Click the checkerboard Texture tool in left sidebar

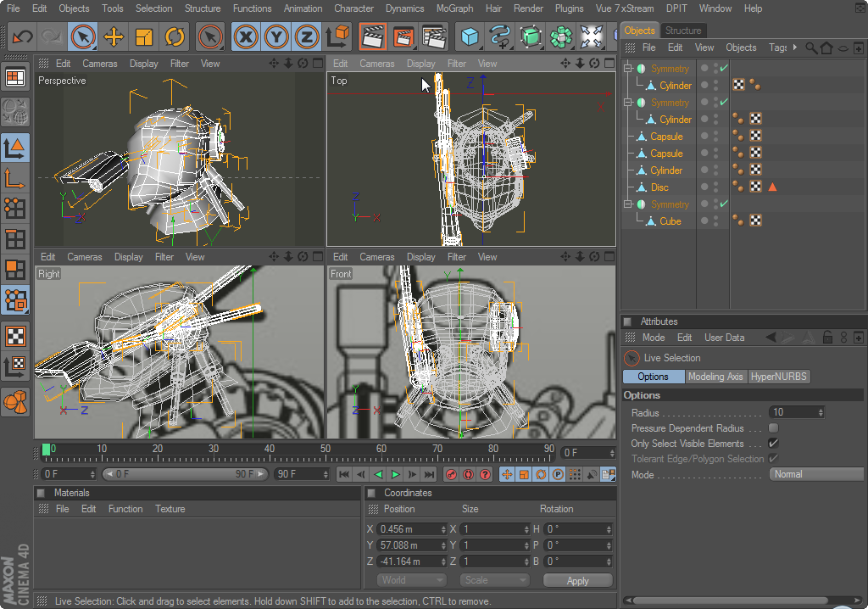[x=15, y=336]
